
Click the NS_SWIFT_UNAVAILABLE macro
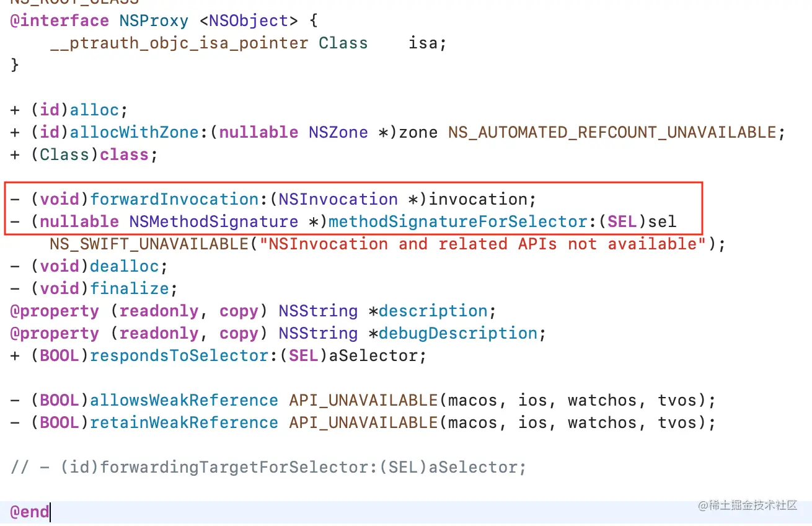point(149,244)
